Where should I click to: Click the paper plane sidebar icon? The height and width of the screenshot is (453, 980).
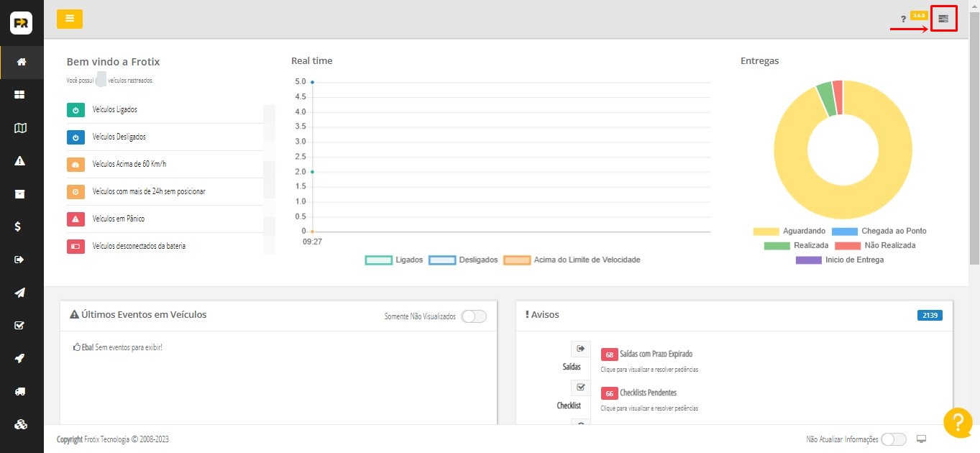tap(21, 293)
